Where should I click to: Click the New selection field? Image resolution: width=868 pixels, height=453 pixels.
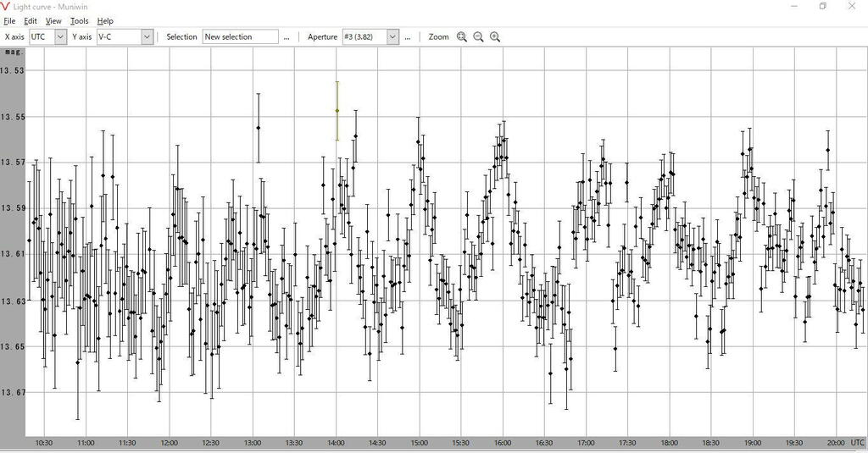pyautogui.click(x=240, y=37)
